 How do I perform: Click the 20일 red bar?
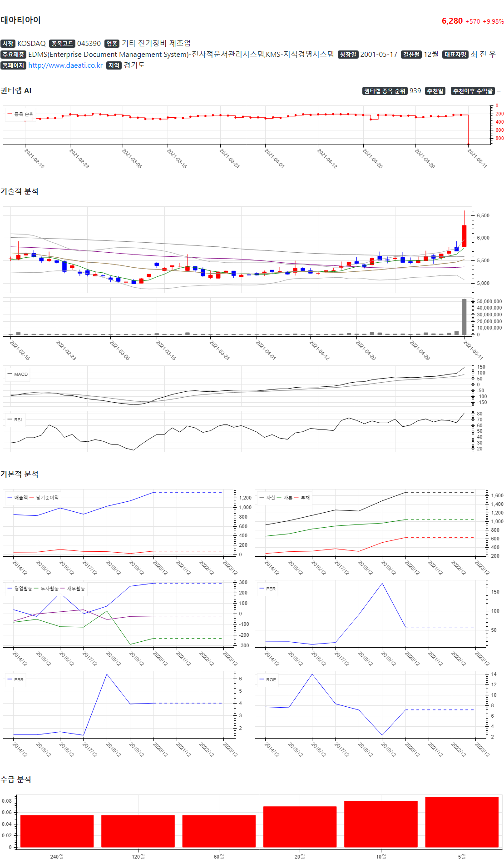(x=300, y=827)
